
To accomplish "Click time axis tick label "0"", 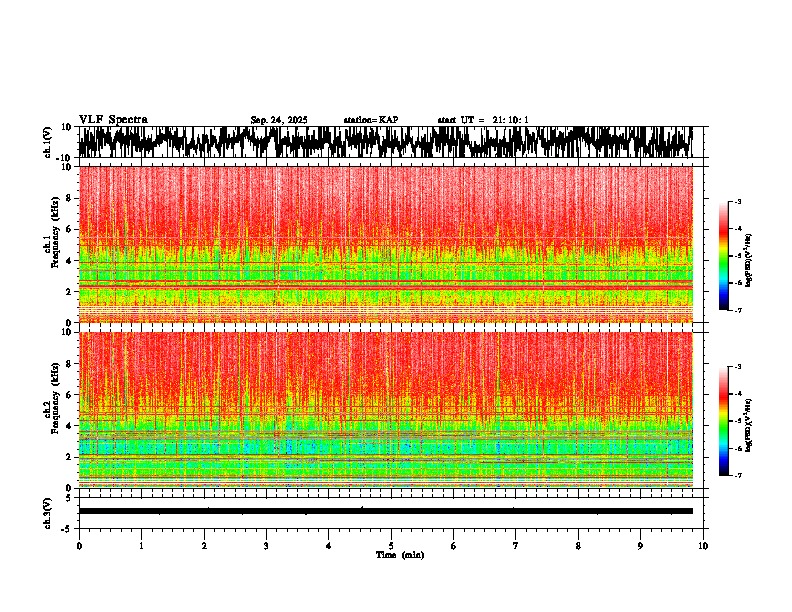I will pos(79,546).
